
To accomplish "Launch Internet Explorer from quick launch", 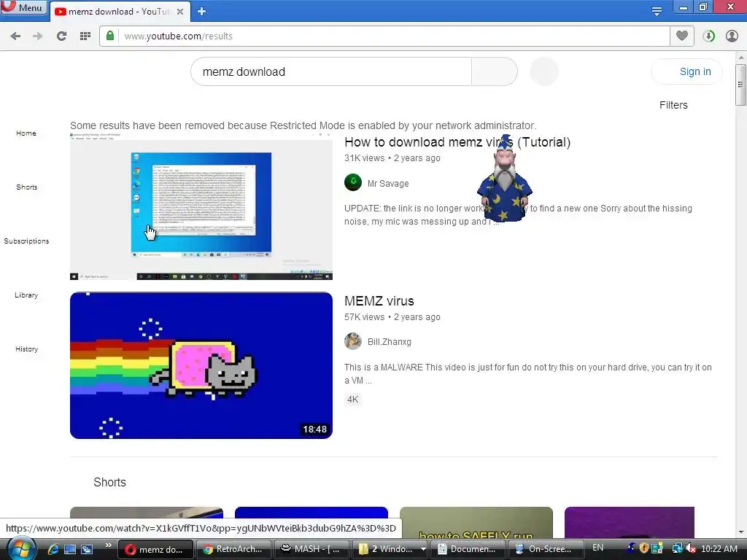I will click(x=53, y=549).
